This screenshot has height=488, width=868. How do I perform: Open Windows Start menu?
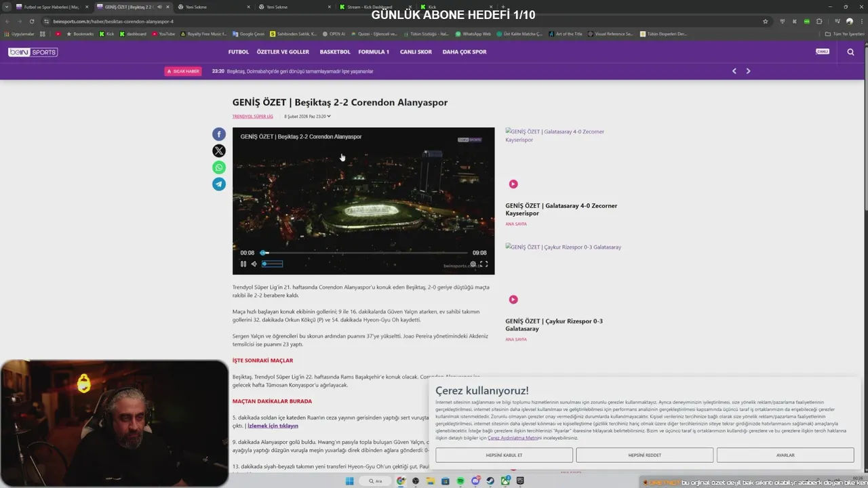350,481
